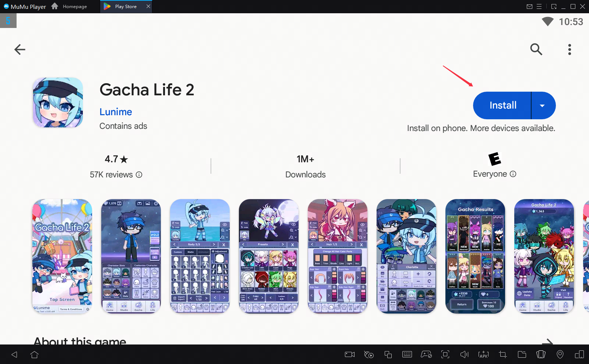The image size is (589, 364).
Task: Click the Gacha Life 2 app icon
Action: [58, 102]
